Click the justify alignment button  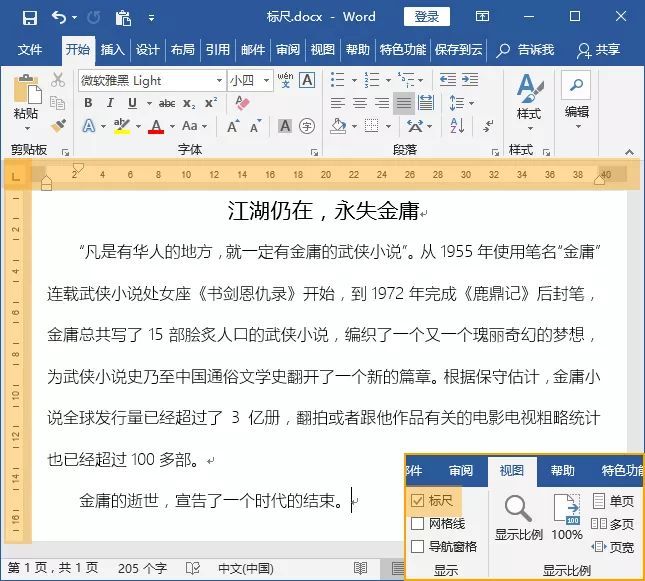pos(404,103)
